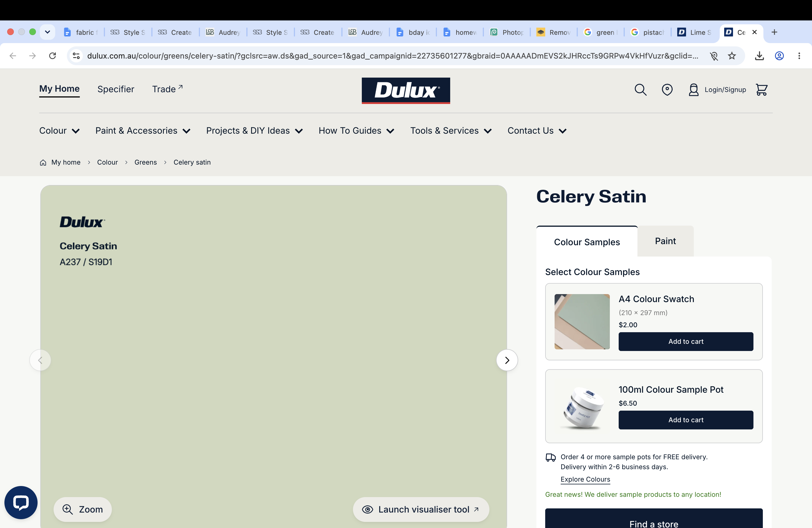The image size is (812, 528).
Task: Expand the Colour menu
Action: coord(59,131)
